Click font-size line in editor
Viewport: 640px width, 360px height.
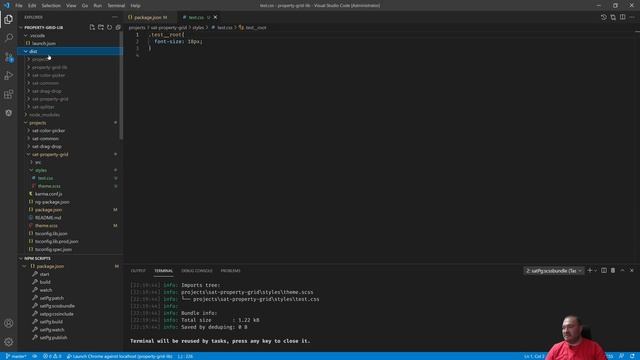(178, 42)
